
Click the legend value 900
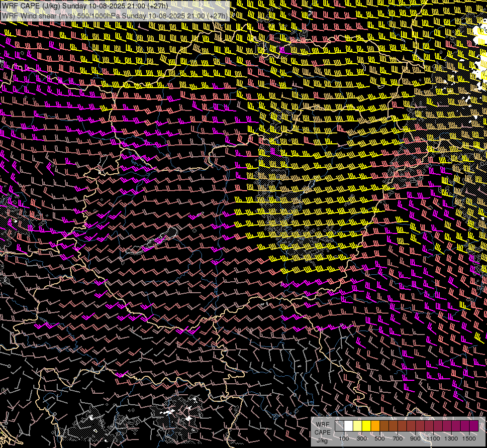(415, 439)
